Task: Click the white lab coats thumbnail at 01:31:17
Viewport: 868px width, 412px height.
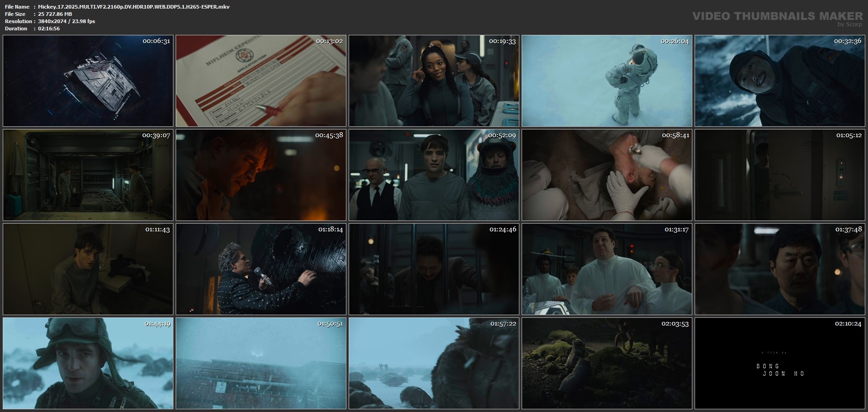Action: 607,269
